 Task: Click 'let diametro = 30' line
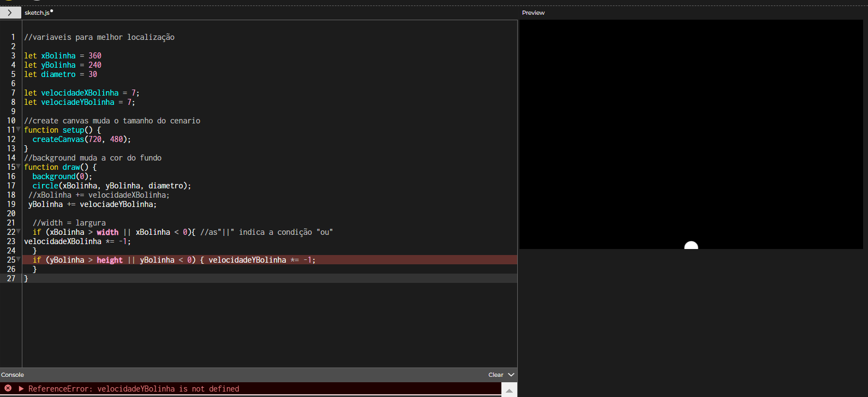(61, 74)
